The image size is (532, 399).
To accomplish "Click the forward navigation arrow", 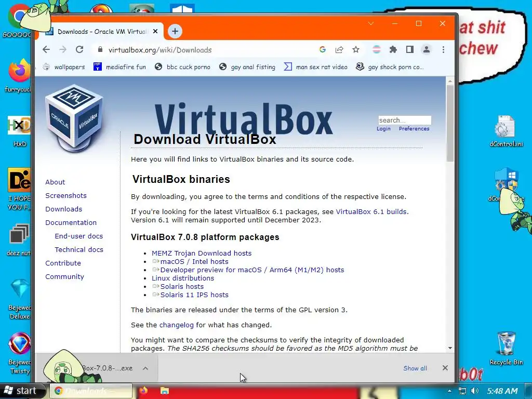I will pos(63,49).
